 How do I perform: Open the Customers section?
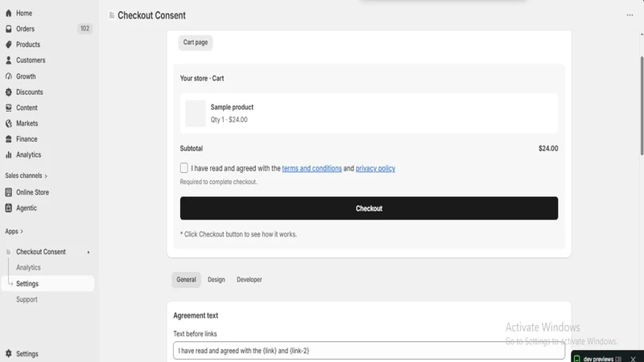31,60
